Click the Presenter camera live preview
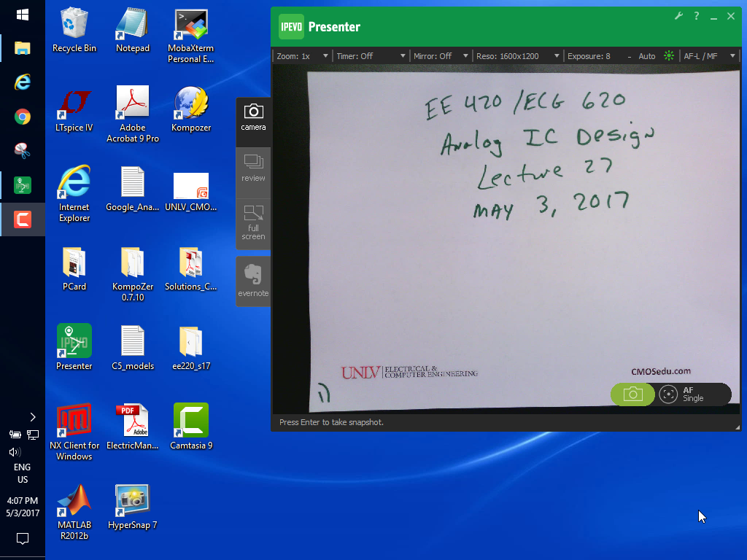This screenshot has width=747, height=560. pyautogui.click(x=506, y=239)
